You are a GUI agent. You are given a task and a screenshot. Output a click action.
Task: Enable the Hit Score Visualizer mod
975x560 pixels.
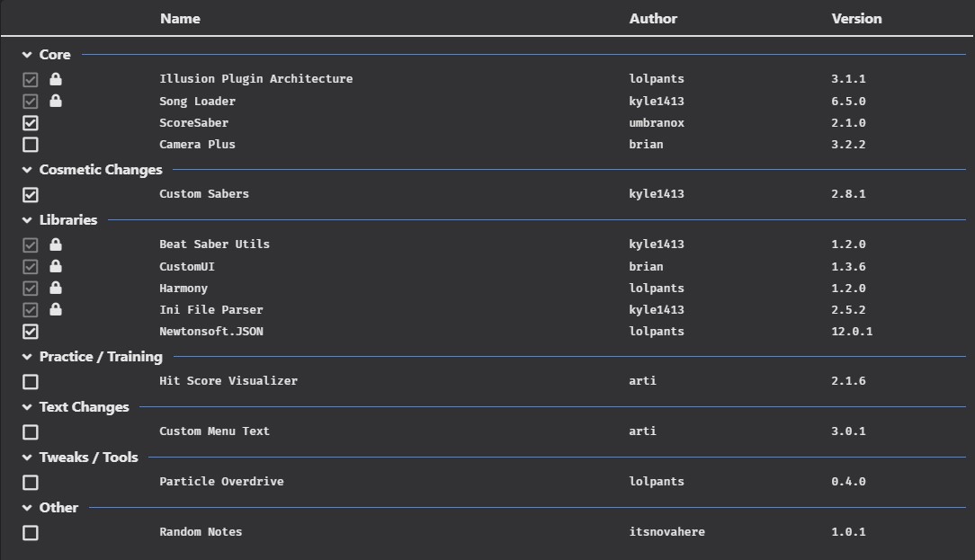coord(31,382)
